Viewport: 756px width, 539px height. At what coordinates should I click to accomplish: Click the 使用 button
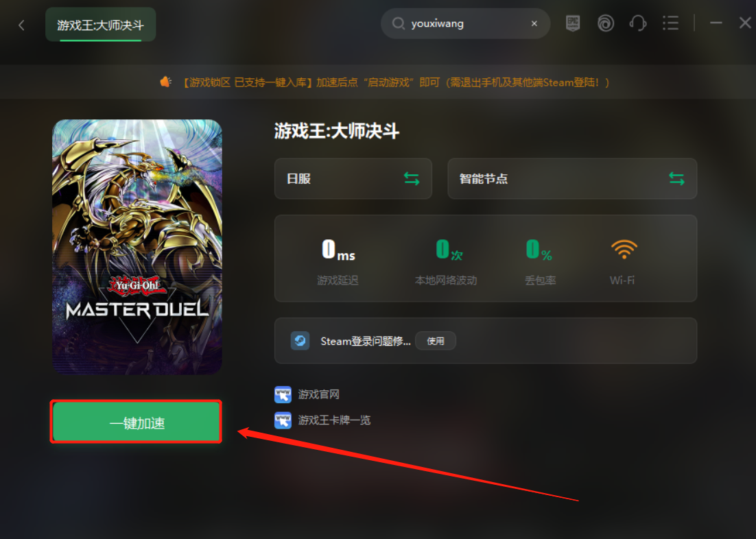click(436, 341)
